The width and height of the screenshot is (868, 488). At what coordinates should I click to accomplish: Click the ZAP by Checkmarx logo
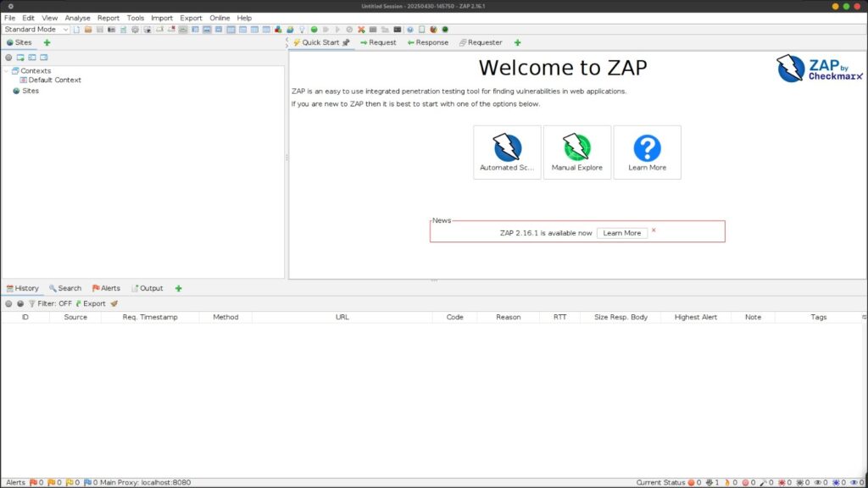820,69
